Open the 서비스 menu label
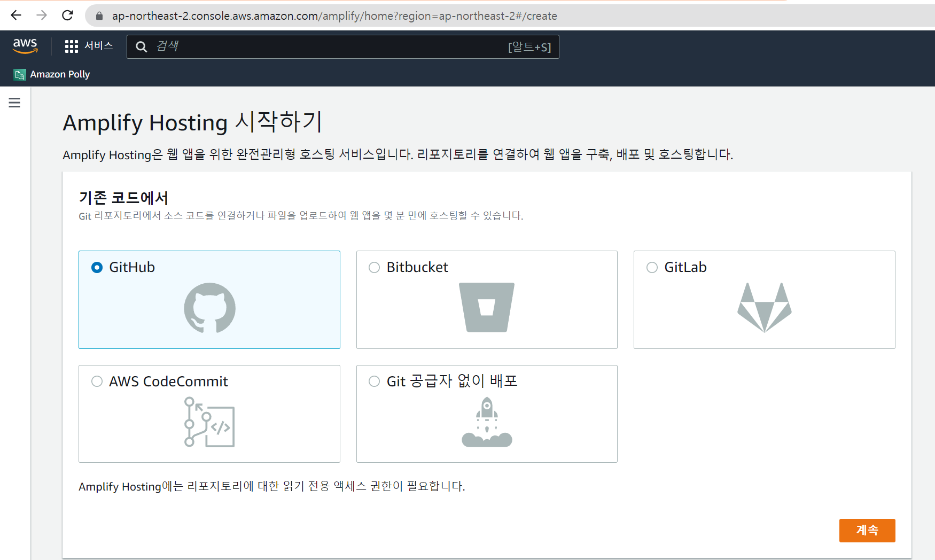935x560 pixels. point(99,46)
